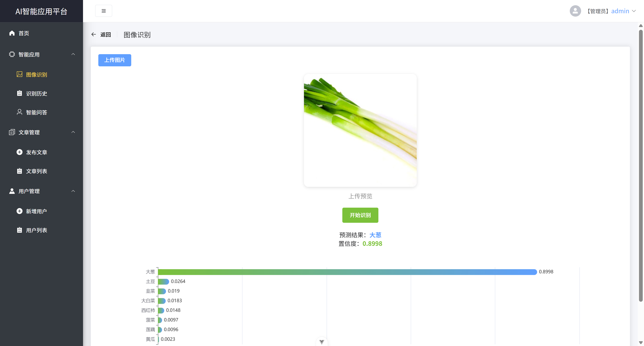The height and width of the screenshot is (346, 644).
Task: Collapse the 文章管理 submenu arrow
Action: point(73,132)
